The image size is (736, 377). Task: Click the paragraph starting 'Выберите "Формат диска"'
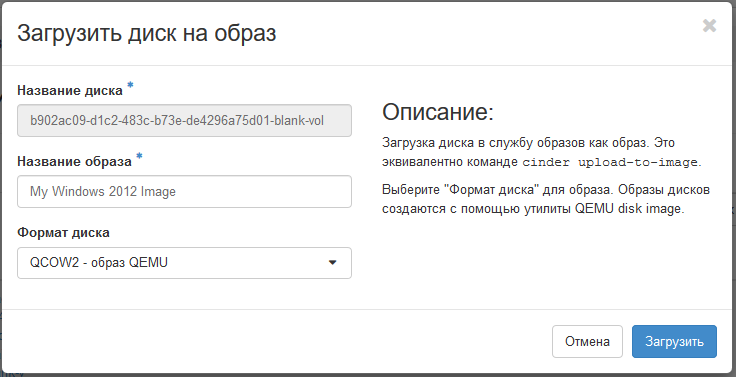click(546, 199)
